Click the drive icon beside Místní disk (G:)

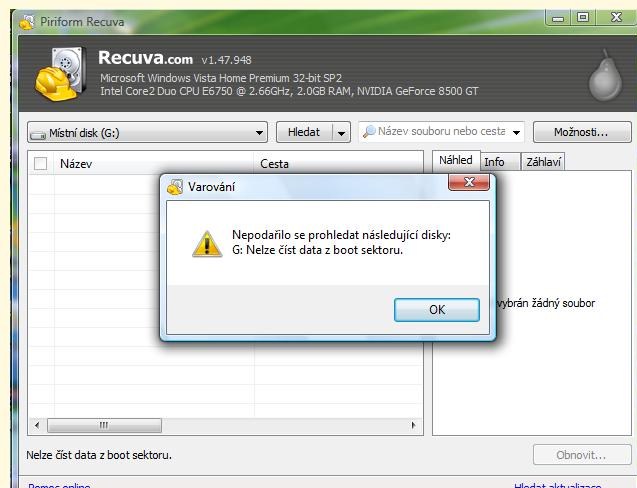pos(38,134)
